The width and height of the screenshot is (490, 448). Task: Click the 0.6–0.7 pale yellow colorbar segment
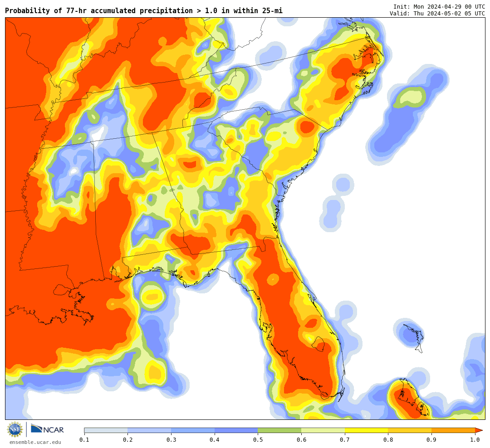[323, 430]
